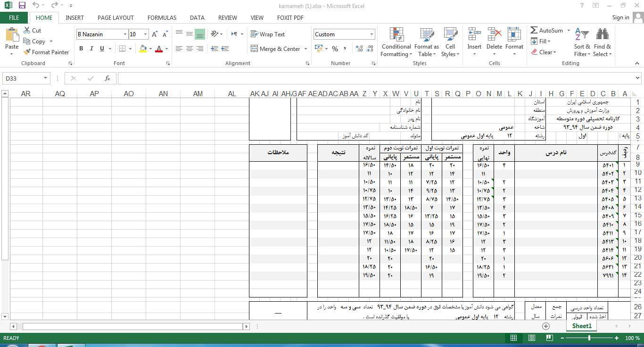Screen dimensions: 644x347
Task: Switch to FOXIT PDF tab
Action: [290, 17]
